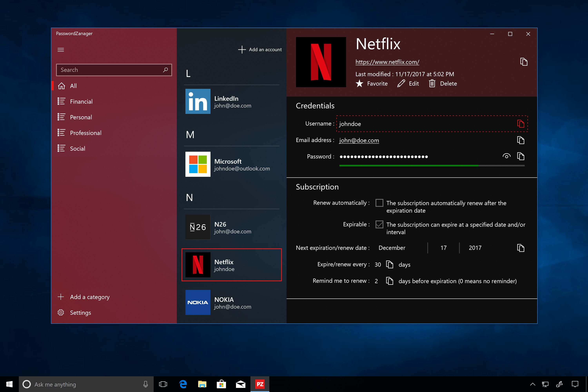Enable Renew automatically checkbox
The width and height of the screenshot is (588, 392).
pyautogui.click(x=379, y=203)
